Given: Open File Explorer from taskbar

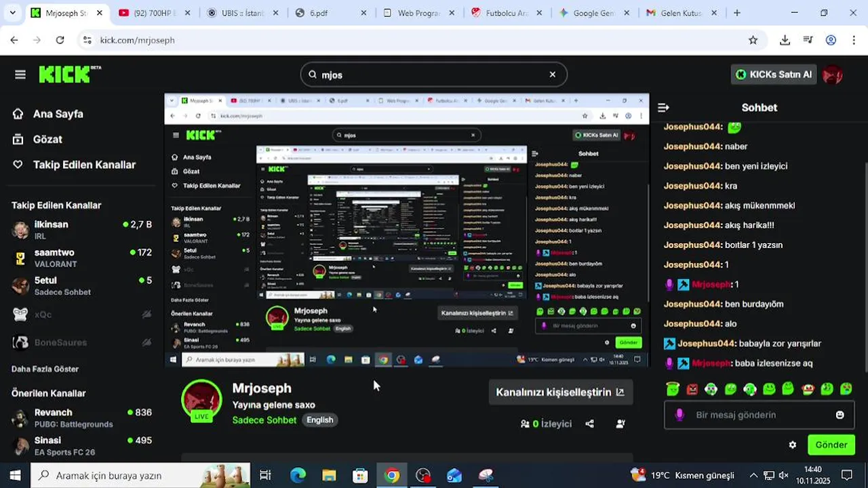Looking at the screenshot, I should coord(329,475).
